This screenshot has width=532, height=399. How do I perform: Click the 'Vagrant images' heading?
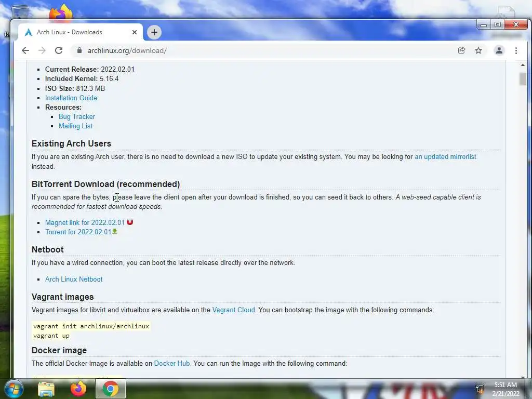click(x=62, y=297)
